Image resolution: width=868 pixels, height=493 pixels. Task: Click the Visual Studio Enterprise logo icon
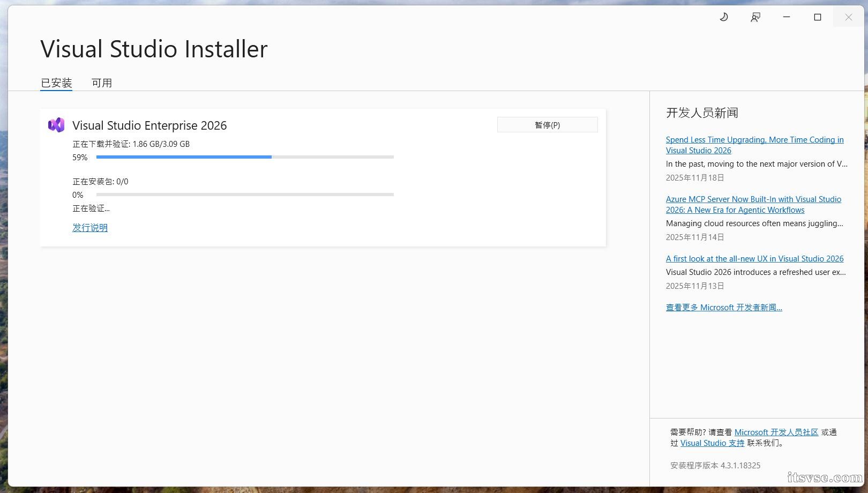(56, 125)
